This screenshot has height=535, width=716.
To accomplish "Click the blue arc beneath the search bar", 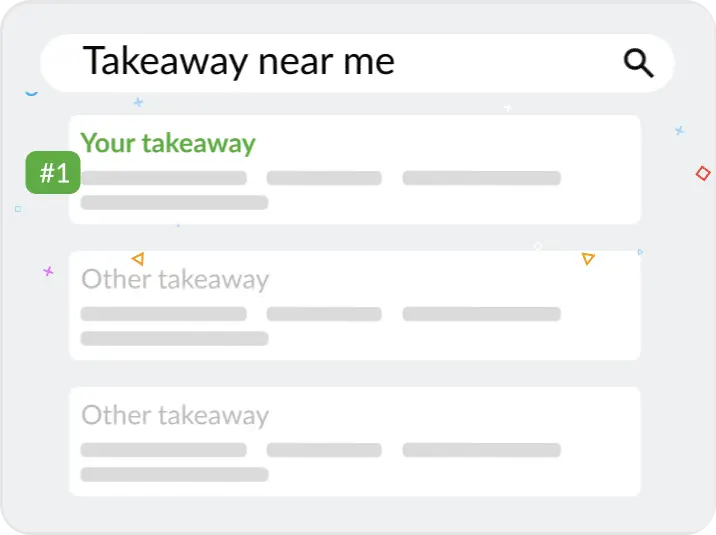I will [32, 94].
